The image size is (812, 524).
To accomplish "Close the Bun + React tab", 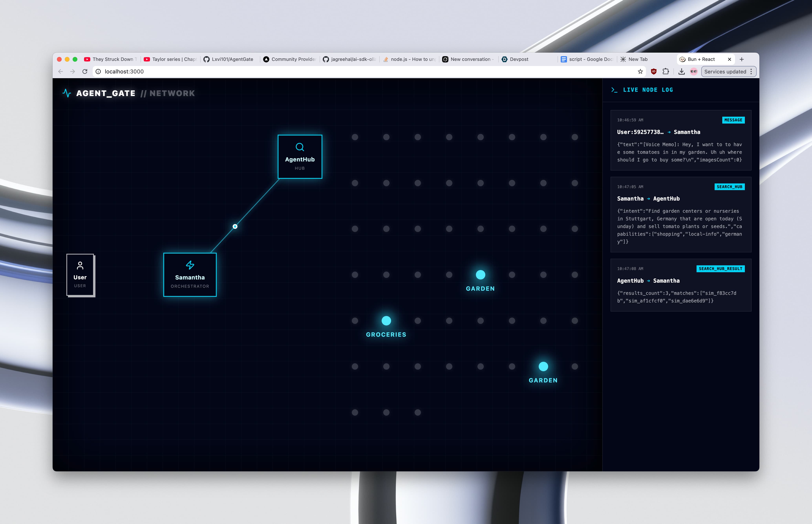I will 729,59.
